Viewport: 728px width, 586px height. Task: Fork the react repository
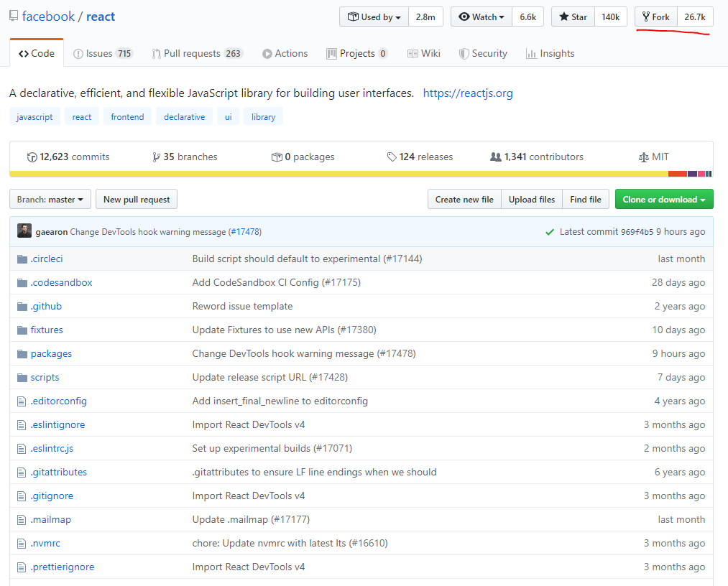656,17
